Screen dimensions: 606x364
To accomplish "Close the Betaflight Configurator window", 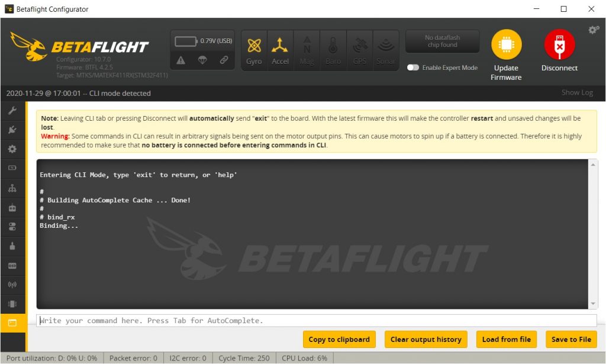I will [x=591, y=9].
